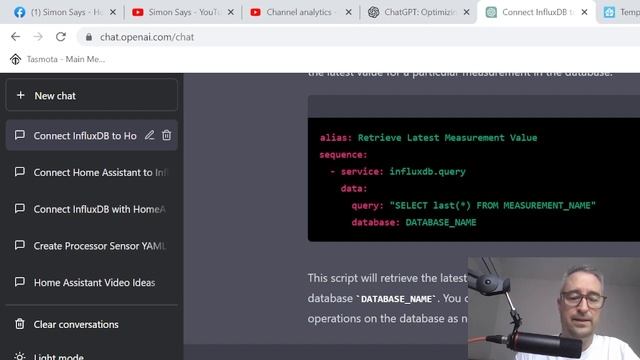Edit the Connect InfluxDB to Ho chat title
640x360 pixels.
tap(149, 135)
